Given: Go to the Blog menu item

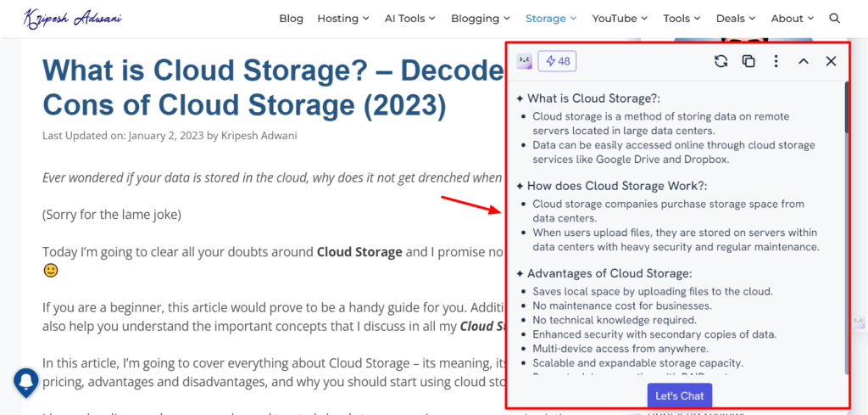Looking at the screenshot, I should click(x=291, y=18).
